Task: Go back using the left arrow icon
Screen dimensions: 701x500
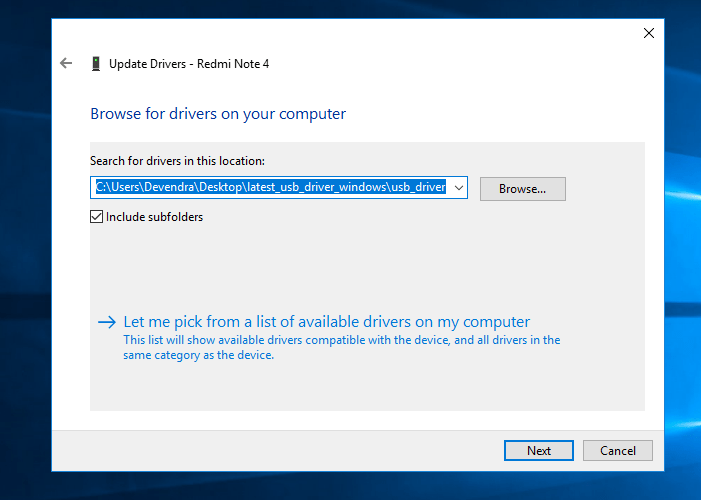Action: tap(66, 64)
